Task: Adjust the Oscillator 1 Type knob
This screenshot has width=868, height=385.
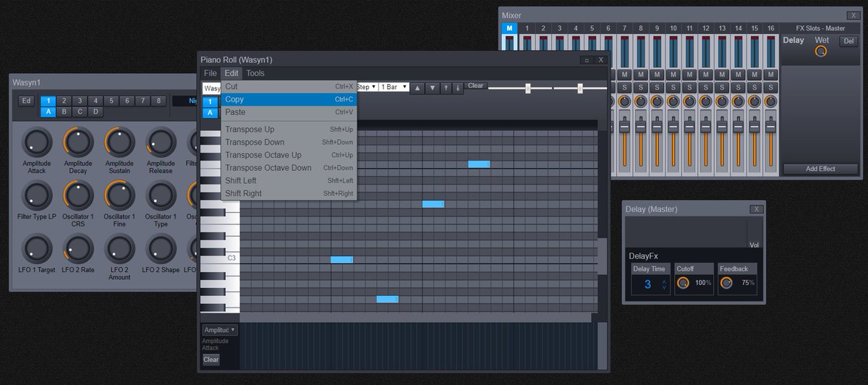Action: tap(161, 195)
